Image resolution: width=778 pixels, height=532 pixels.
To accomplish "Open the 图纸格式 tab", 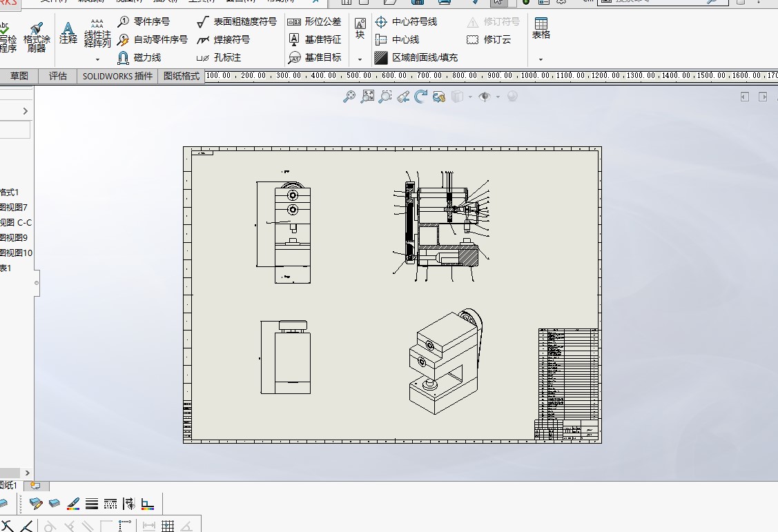I will coord(182,76).
